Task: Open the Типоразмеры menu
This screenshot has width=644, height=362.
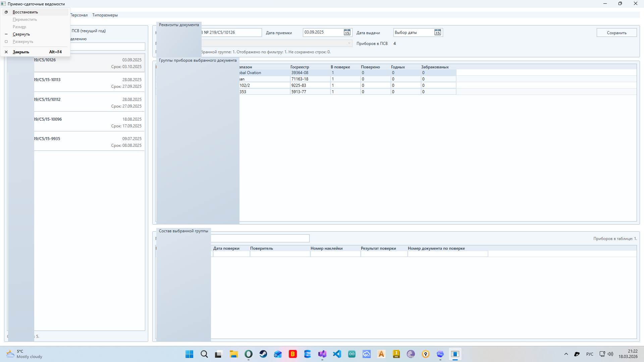Action: [x=105, y=15]
